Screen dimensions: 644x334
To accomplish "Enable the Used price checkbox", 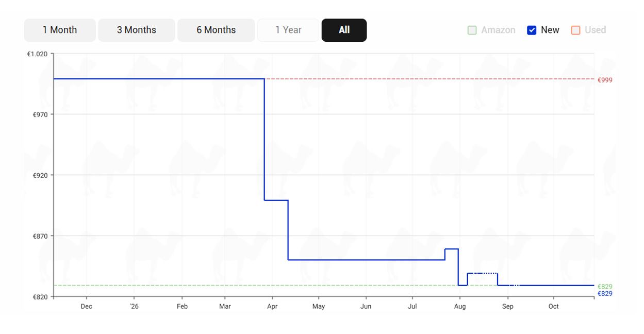I will click(x=575, y=30).
